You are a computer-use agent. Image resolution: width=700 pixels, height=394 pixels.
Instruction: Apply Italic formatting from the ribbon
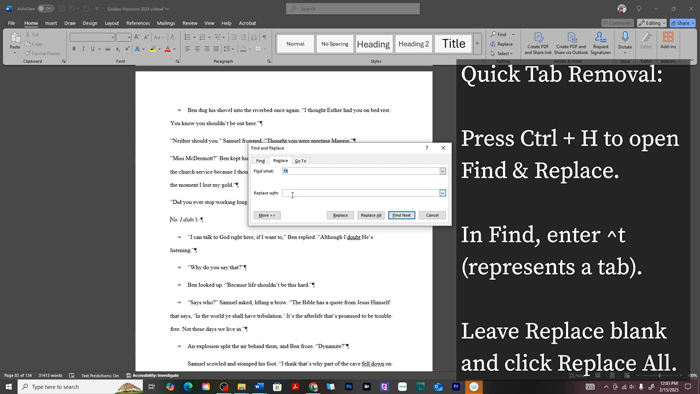click(83, 49)
